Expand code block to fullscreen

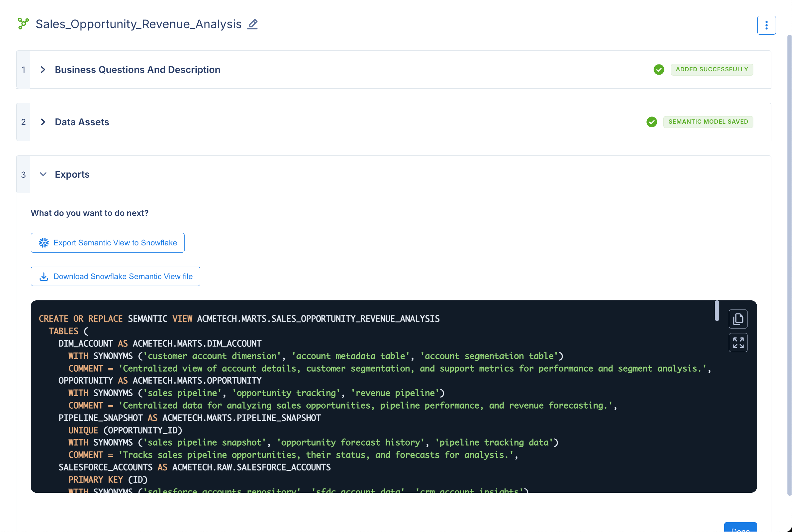738,343
